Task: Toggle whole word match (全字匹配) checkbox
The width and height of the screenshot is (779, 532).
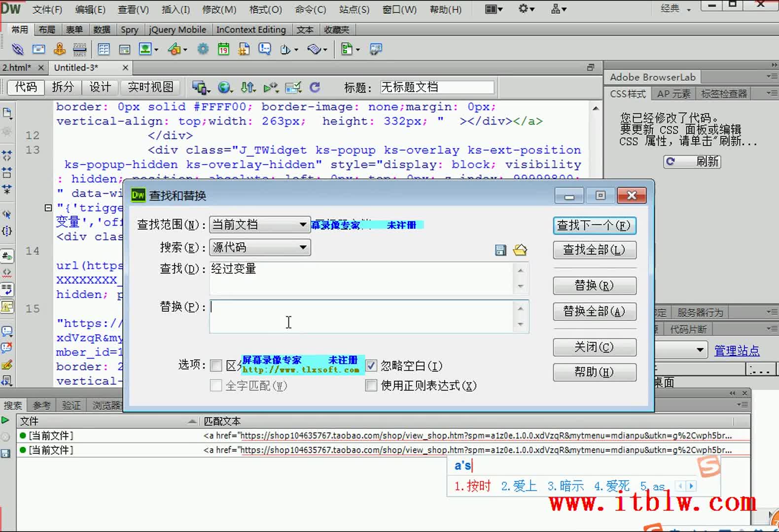Action: click(x=216, y=385)
